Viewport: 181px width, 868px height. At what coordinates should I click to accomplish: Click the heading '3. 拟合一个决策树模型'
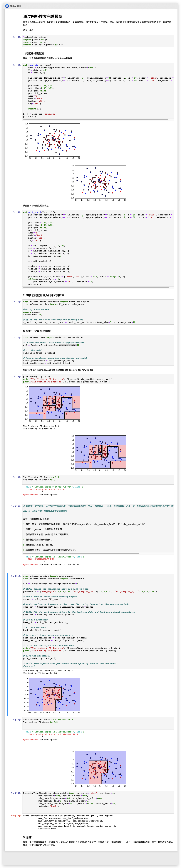(37, 331)
